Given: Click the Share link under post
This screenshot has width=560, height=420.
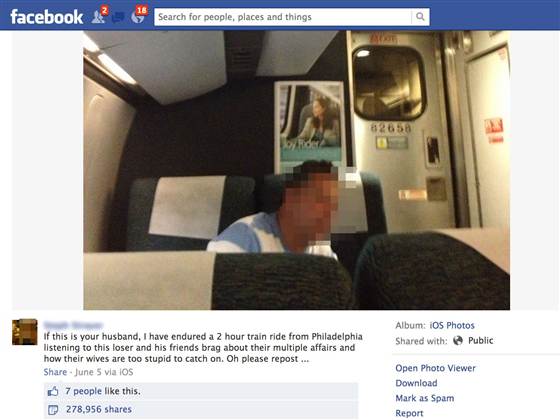Looking at the screenshot, I should (x=55, y=372).
